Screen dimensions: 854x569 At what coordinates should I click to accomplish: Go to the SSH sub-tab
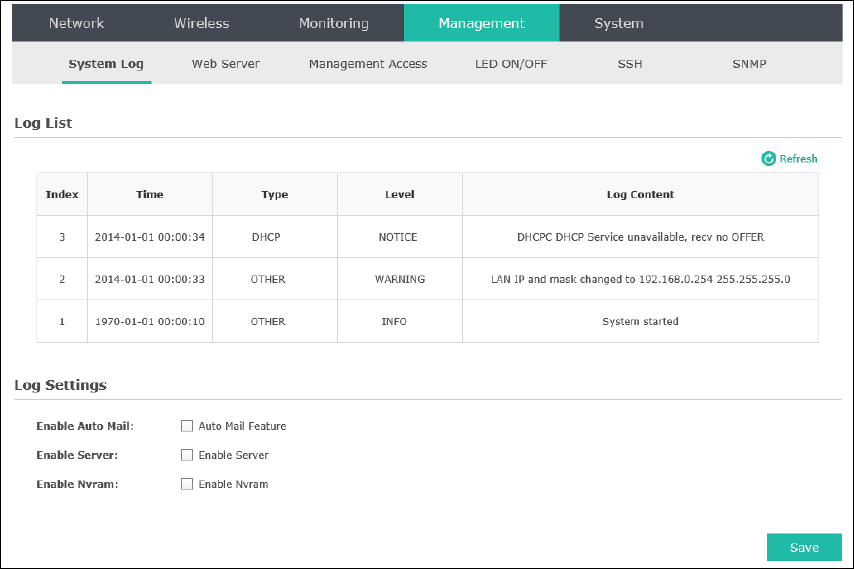tap(630, 64)
